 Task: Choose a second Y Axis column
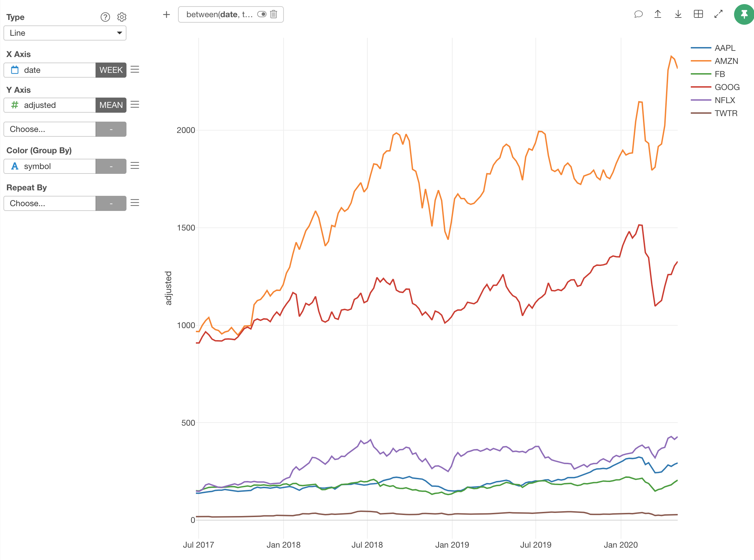pos(50,129)
